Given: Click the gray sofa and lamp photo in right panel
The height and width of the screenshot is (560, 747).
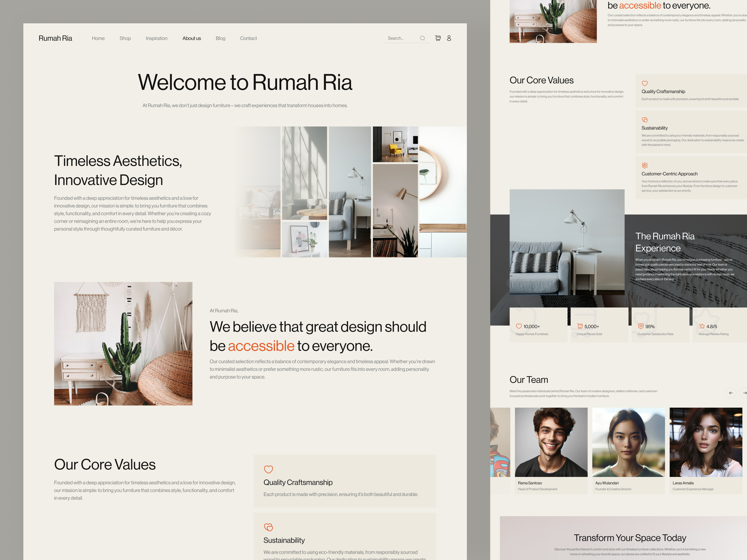Looking at the screenshot, I should (567, 242).
